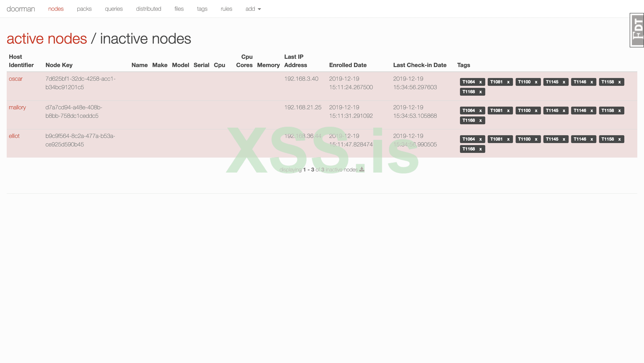Open the files navigation item

[x=179, y=9]
